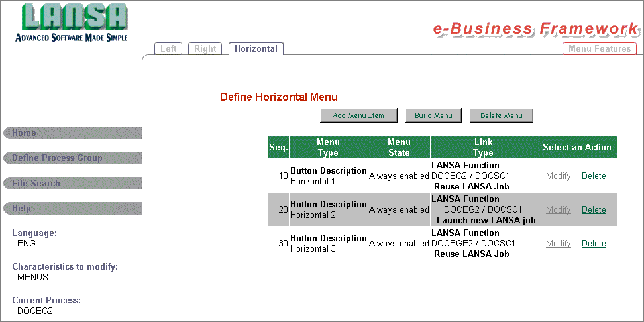Screen dimensions: 644x322
Task: Open Define Process Group in sidebar
Action: [x=72, y=158]
